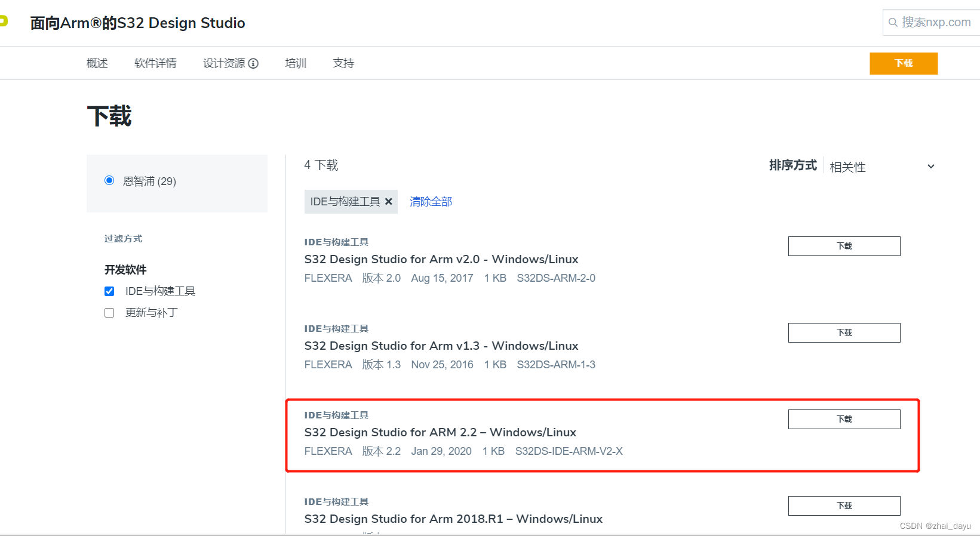Download S32 Design Studio for Arm v1.3
Screen dimensions: 980x536
[x=844, y=332]
